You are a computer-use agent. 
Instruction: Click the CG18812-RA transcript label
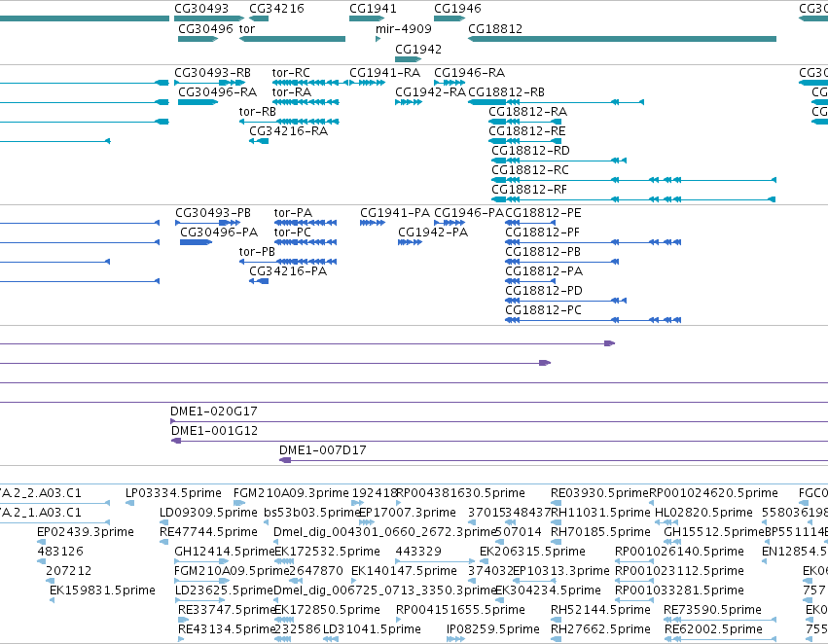click(527, 112)
